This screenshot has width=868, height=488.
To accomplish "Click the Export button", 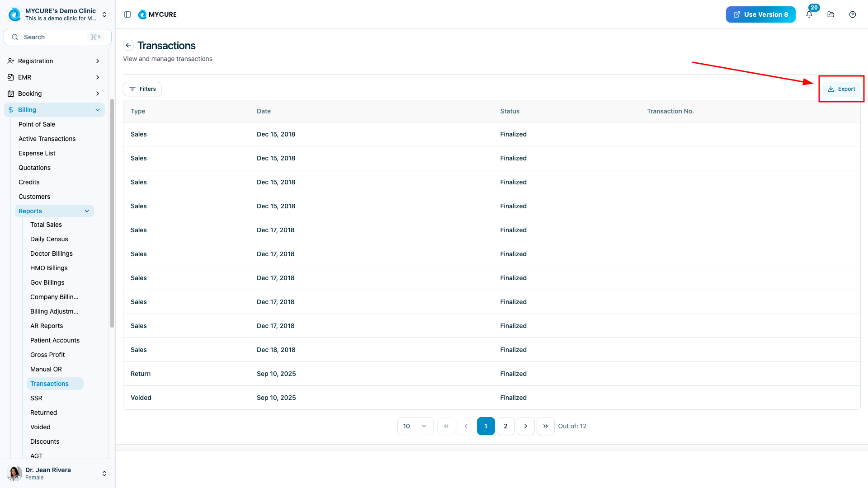I will [x=841, y=89].
